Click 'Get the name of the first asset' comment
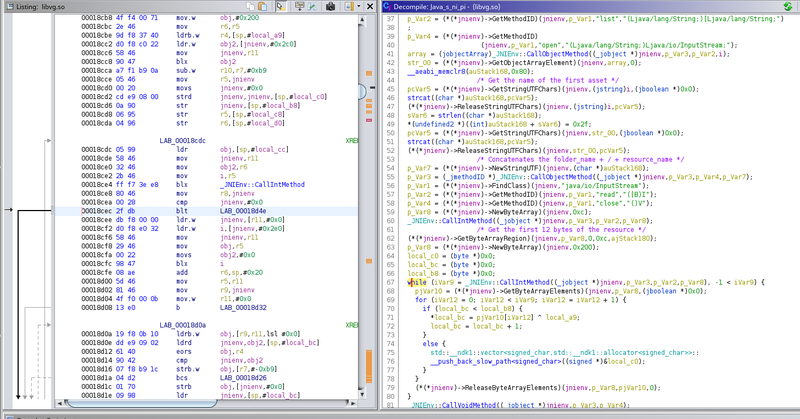 (x=548, y=80)
